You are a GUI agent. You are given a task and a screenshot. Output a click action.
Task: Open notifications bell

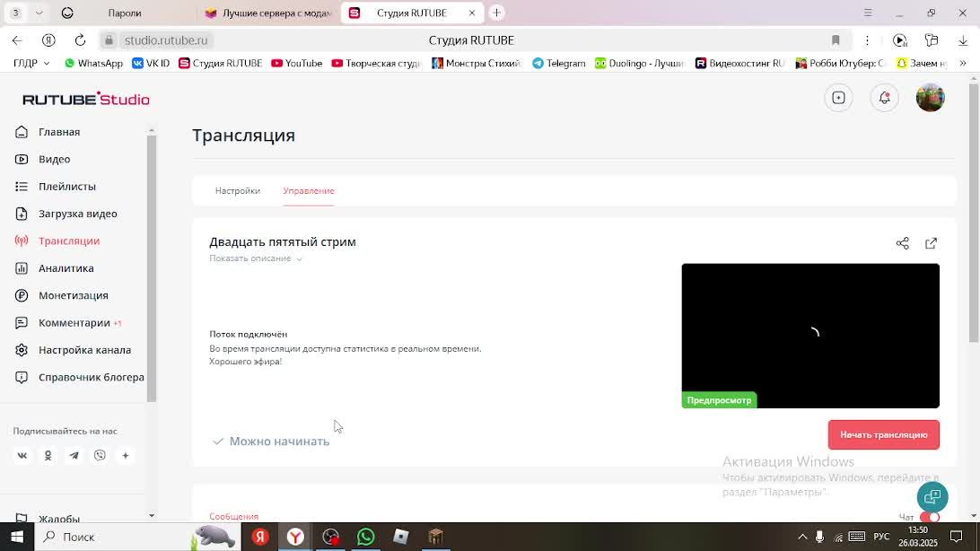coord(884,98)
